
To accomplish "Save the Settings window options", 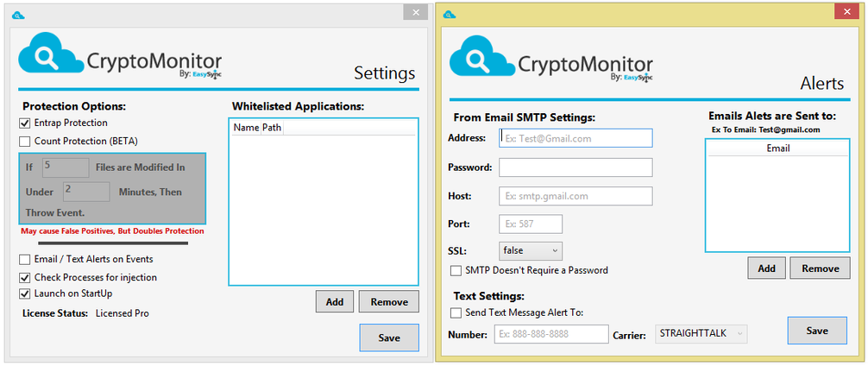I will click(389, 338).
